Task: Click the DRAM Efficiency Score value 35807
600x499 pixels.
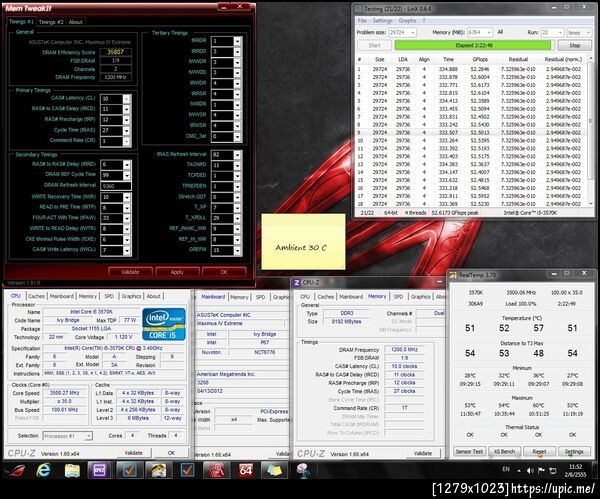Action: coord(115,52)
